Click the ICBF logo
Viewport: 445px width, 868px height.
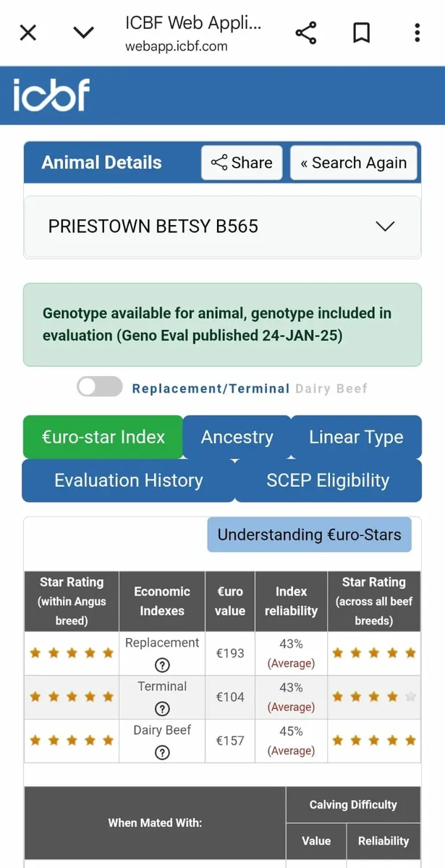point(51,95)
